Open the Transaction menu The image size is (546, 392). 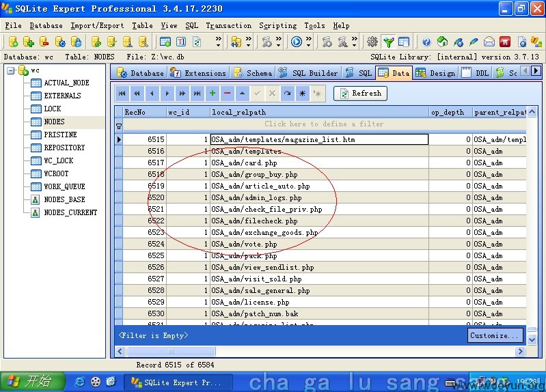click(x=228, y=26)
